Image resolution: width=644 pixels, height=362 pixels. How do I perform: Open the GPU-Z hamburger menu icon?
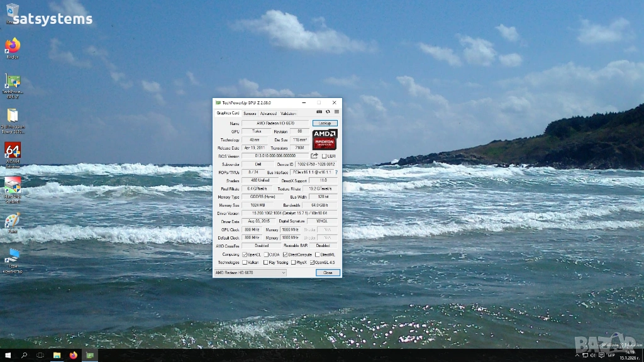click(336, 112)
